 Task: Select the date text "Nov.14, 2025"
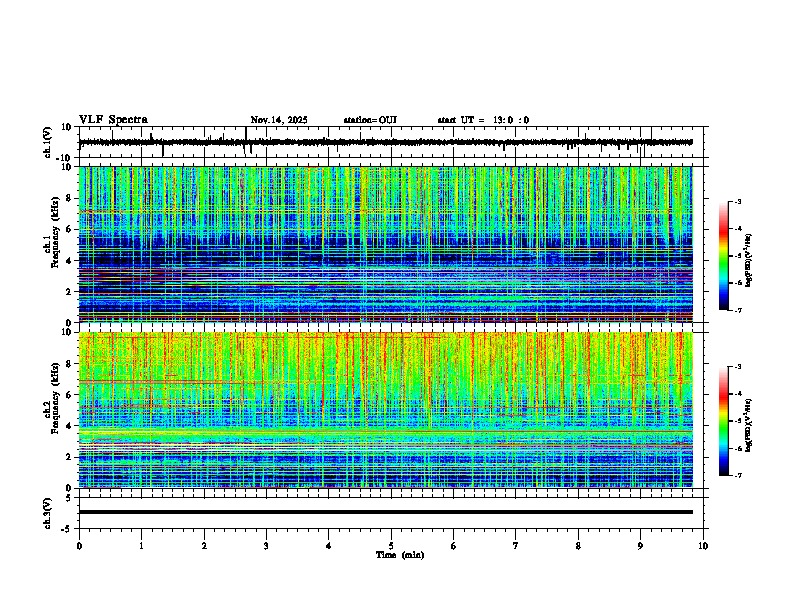[279, 120]
